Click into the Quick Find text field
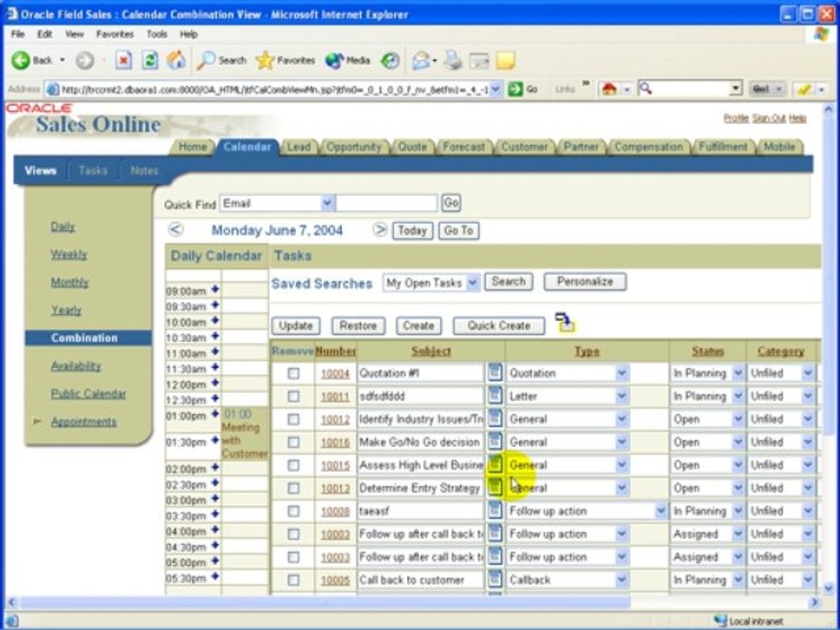The width and height of the screenshot is (840, 630). (386, 203)
